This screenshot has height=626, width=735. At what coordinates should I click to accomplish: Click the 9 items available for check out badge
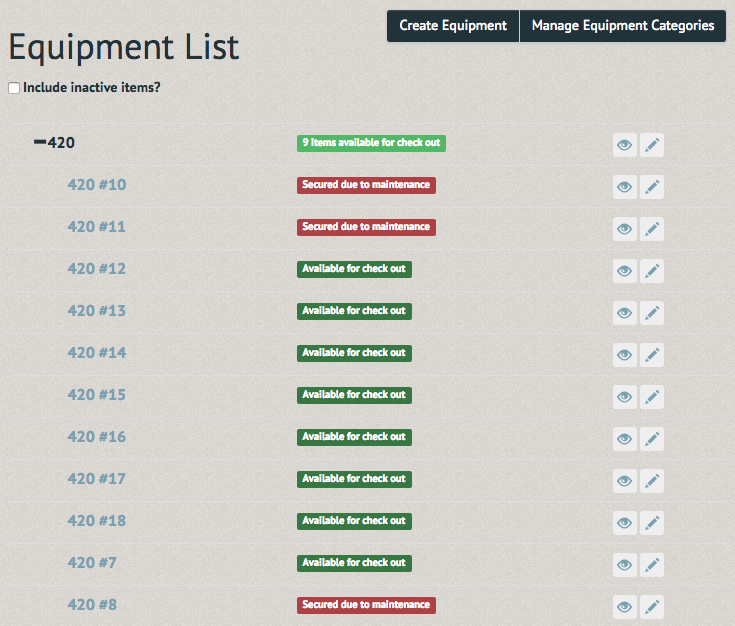[x=371, y=143]
